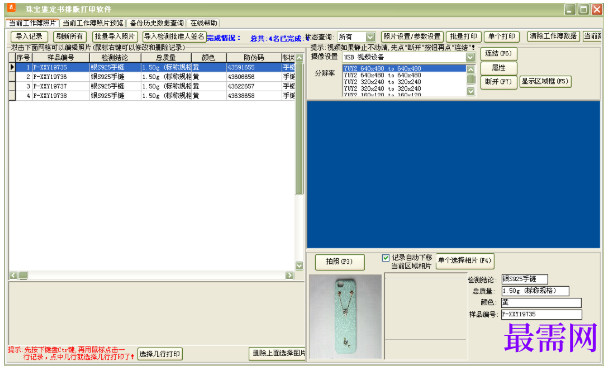
Task: Click 删除上面选择图片 button
Action: click(277, 353)
